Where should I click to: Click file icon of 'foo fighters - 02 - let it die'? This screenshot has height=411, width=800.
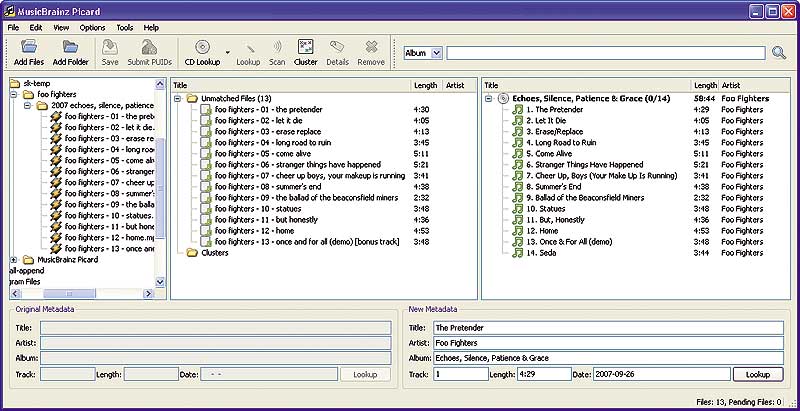tap(206, 121)
